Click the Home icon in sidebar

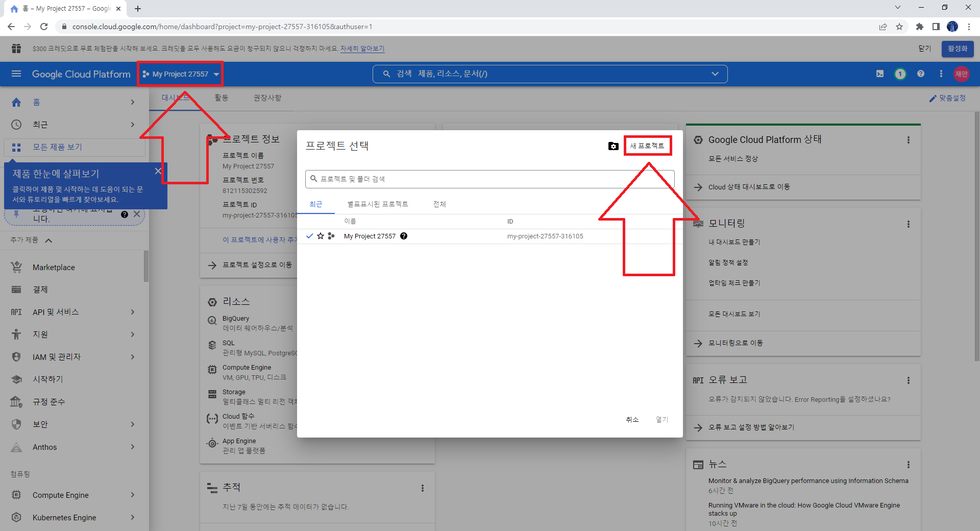point(16,102)
